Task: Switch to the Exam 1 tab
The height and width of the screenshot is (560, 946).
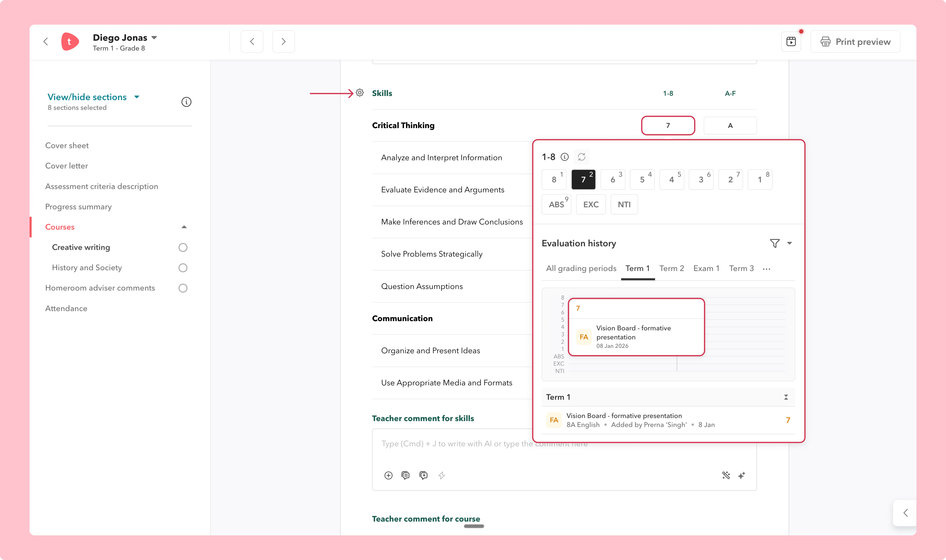Action: pyautogui.click(x=706, y=268)
